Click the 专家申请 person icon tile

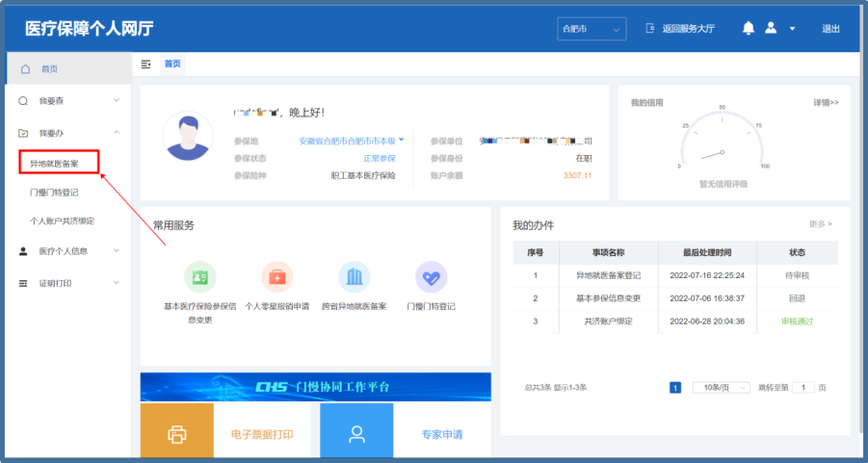tap(356, 434)
